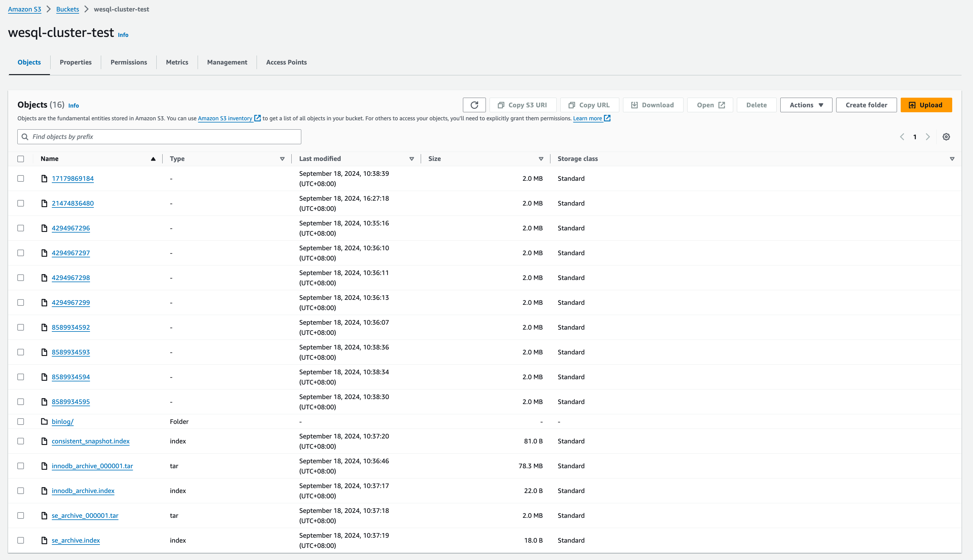Open innodb_archive.index object link
973x560 pixels.
[83, 491]
